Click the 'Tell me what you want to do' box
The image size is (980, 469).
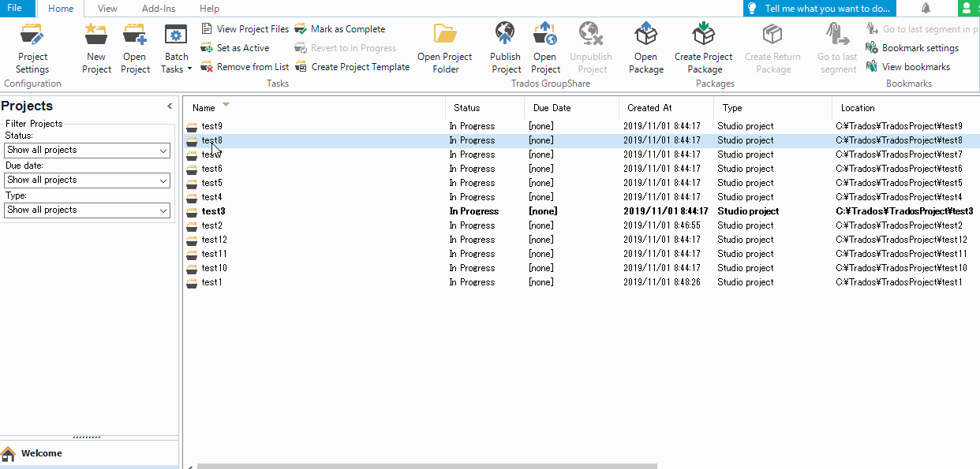click(x=819, y=9)
